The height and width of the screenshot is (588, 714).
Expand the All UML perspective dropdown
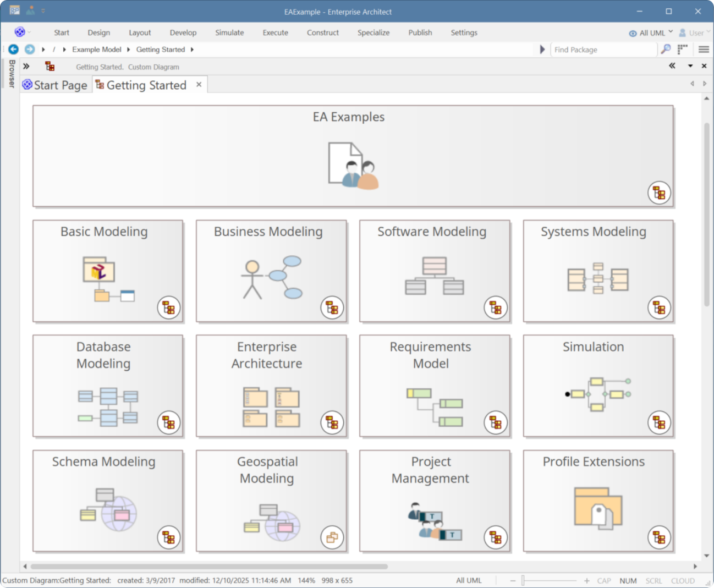pyautogui.click(x=671, y=32)
